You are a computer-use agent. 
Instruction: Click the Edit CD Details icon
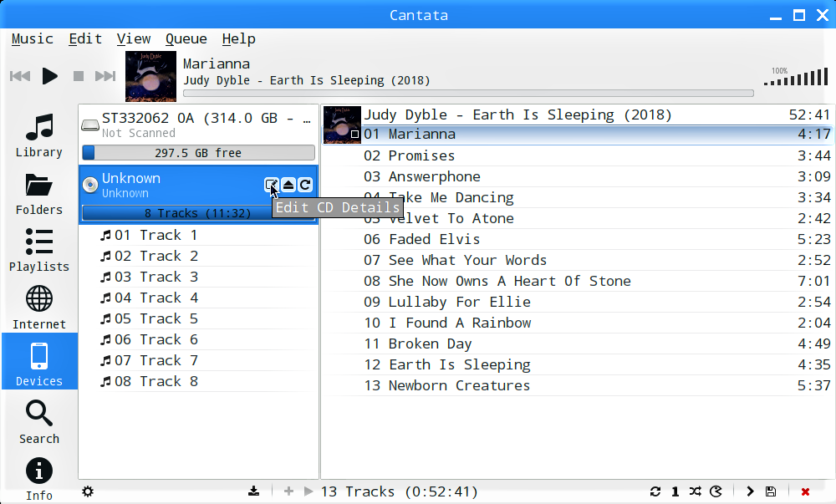(272, 185)
